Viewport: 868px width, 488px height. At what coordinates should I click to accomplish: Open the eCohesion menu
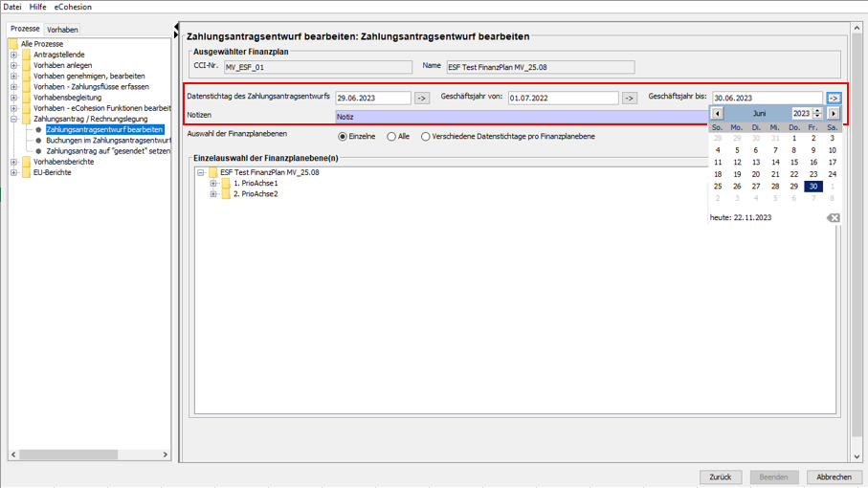73,7
